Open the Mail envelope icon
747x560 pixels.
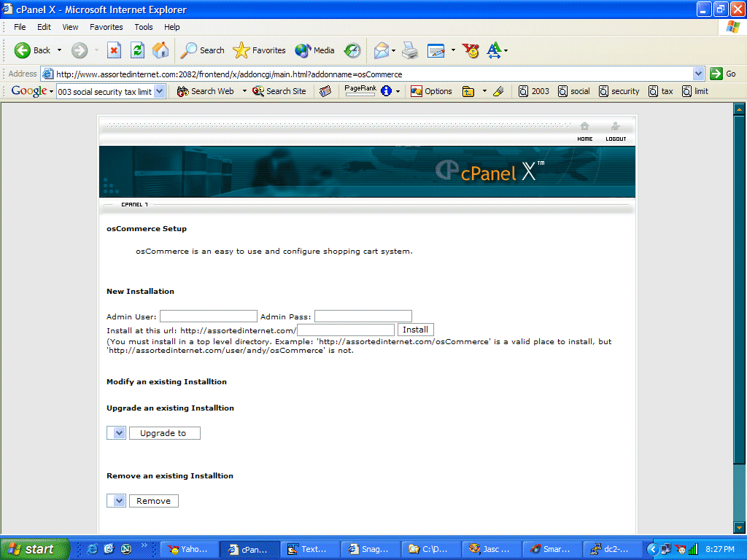[382, 50]
